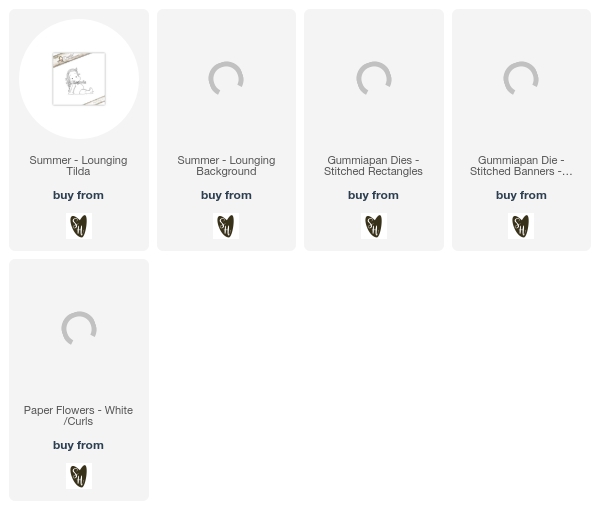This screenshot has width=600, height=509.
Task: Click the Summer - Lounging Tilda product thumbnail
Action: [x=79, y=79]
